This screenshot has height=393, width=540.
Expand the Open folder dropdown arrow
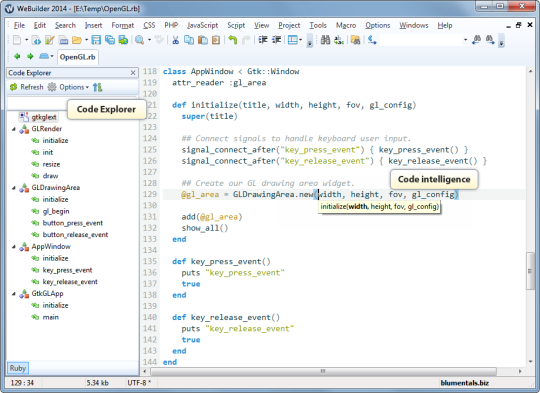point(86,40)
